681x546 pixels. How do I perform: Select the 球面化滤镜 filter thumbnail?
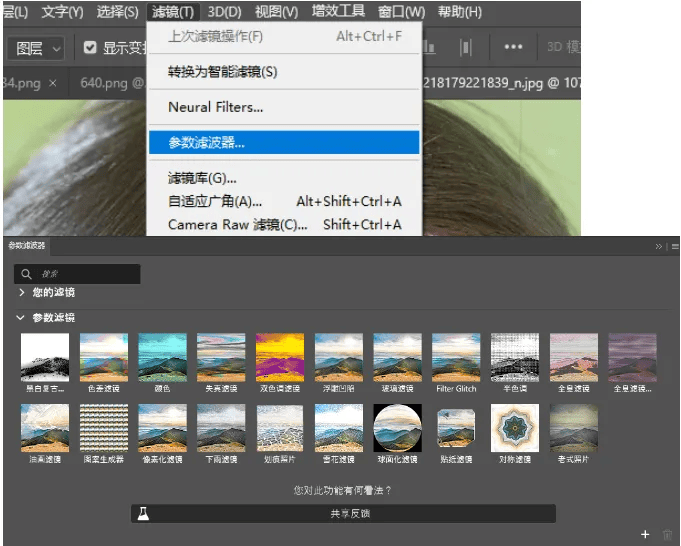pos(397,428)
